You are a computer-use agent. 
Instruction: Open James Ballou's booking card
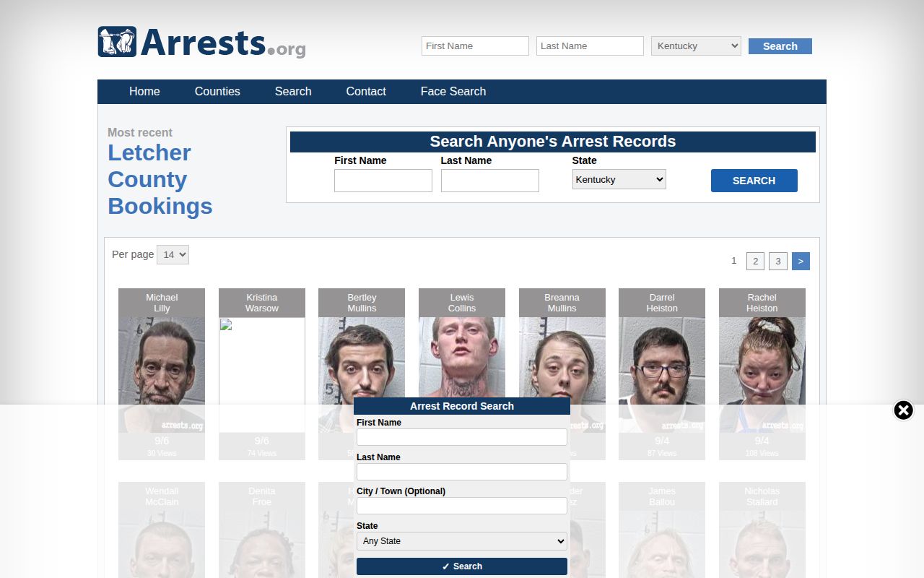point(662,530)
